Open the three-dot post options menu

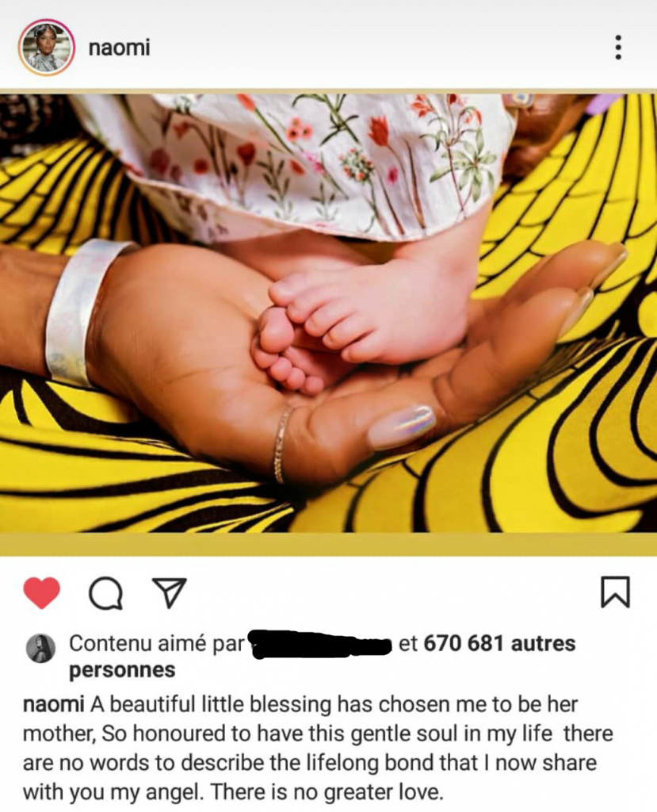[617, 48]
